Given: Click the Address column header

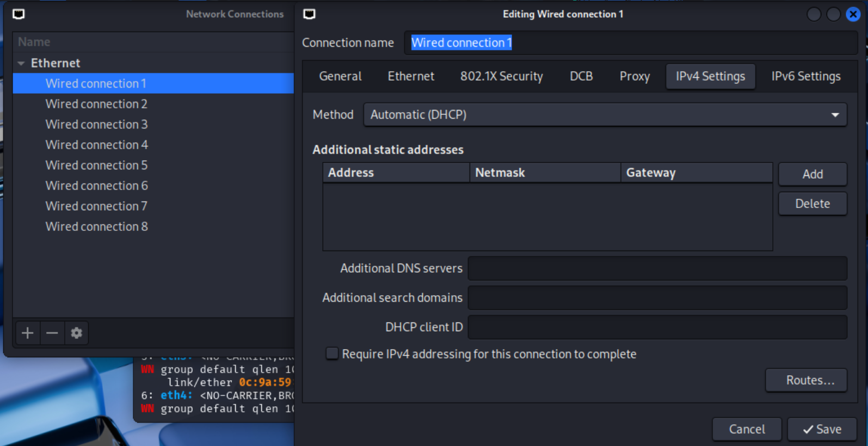Looking at the screenshot, I should (396, 173).
